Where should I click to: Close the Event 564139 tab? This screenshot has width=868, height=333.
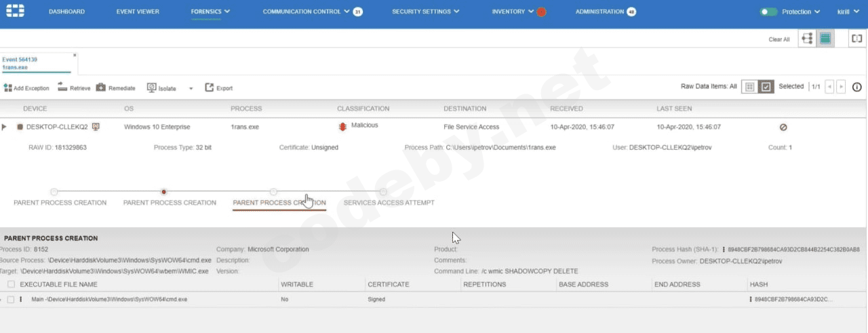pos(75,56)
